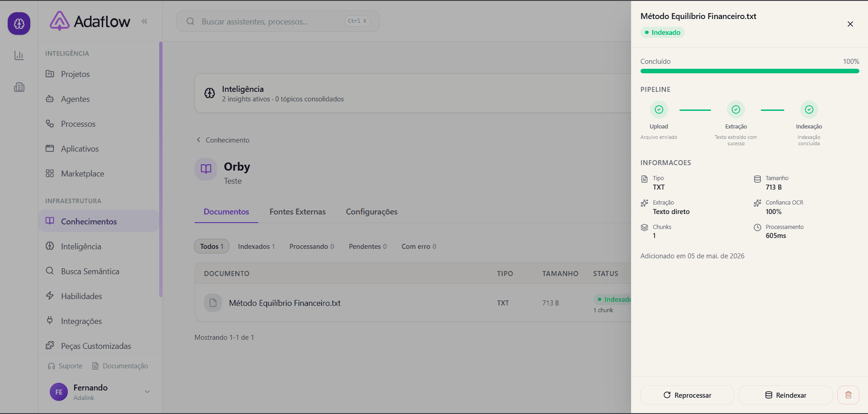Switch to the Configurações tab
This screenshot has width=868, height=414.
372,212
